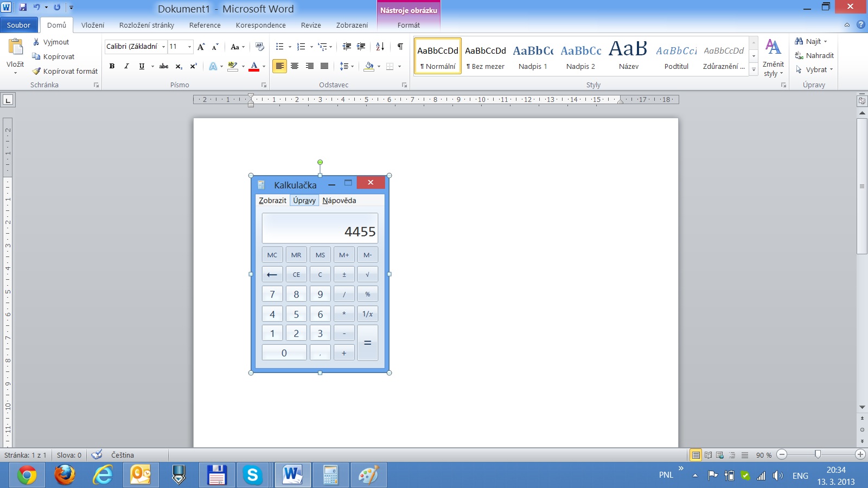
Task: Apply the Název style
Action: click(629, 56)
